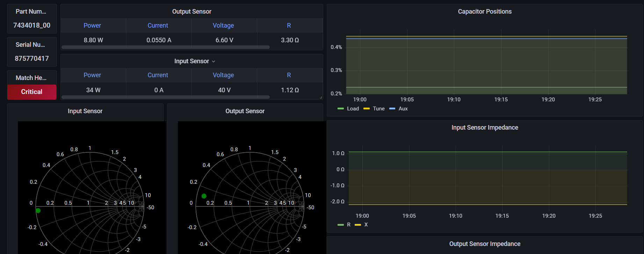
Task: Click the green marker on Input Sensor Smith chart
Action: (38, 211)
